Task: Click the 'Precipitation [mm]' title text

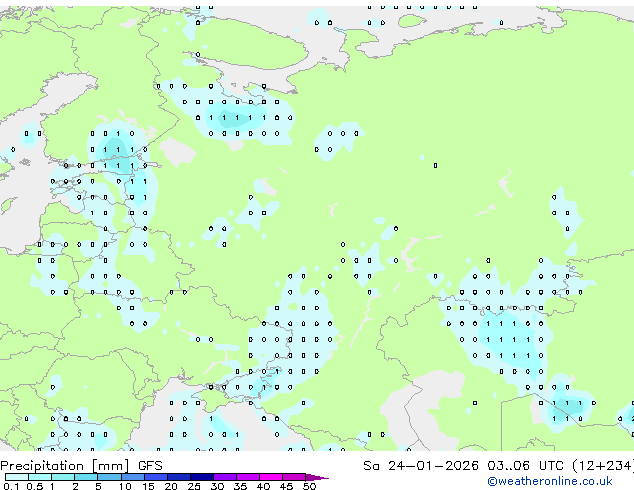Action: 65,466
